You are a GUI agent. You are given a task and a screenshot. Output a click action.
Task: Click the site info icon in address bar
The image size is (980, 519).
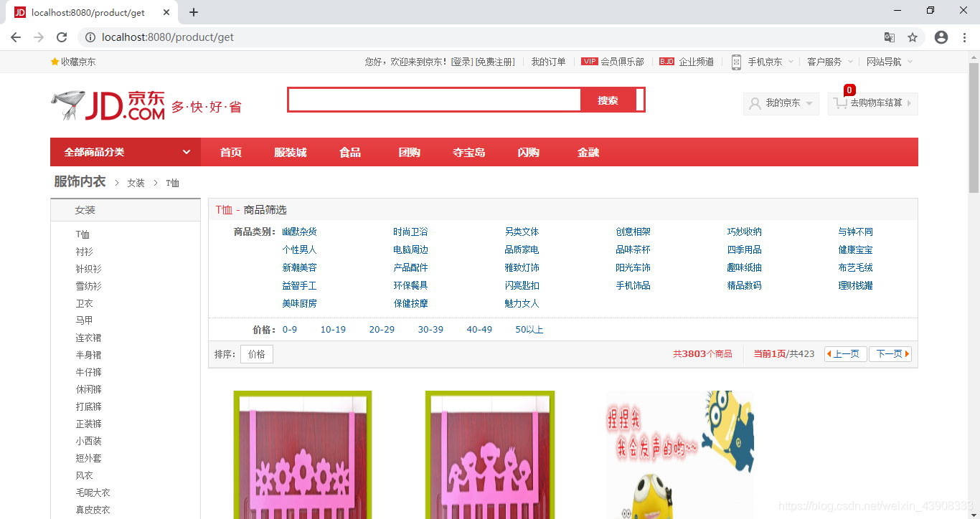pyautogui.click(x=90, y=37)
